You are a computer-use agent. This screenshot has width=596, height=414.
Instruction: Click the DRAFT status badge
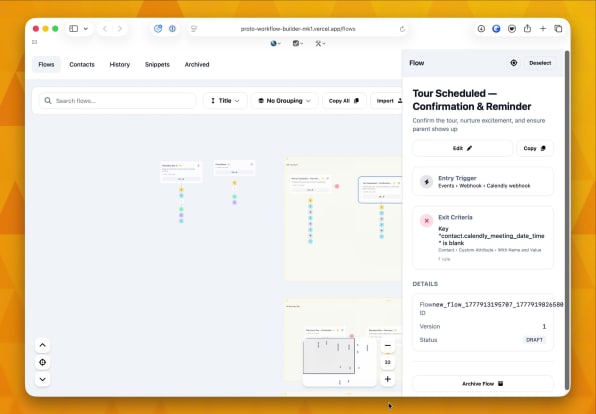tap(534, 340)
